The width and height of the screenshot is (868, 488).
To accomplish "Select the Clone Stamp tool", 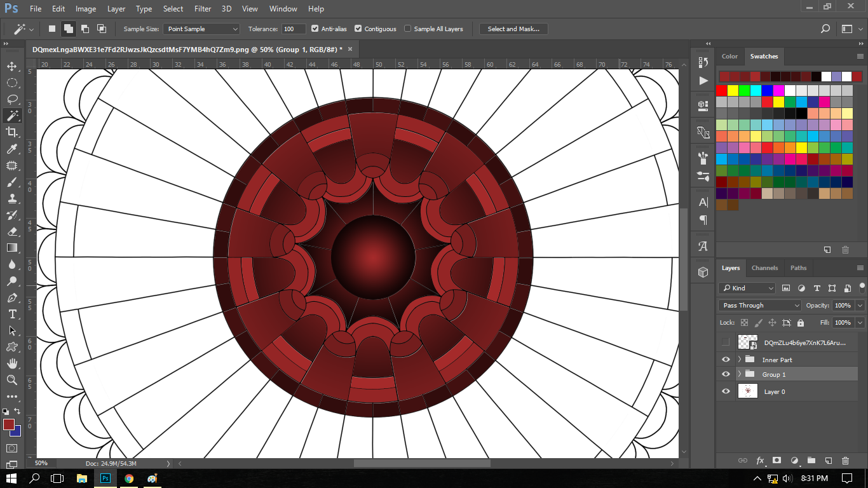I will (12, 198).
